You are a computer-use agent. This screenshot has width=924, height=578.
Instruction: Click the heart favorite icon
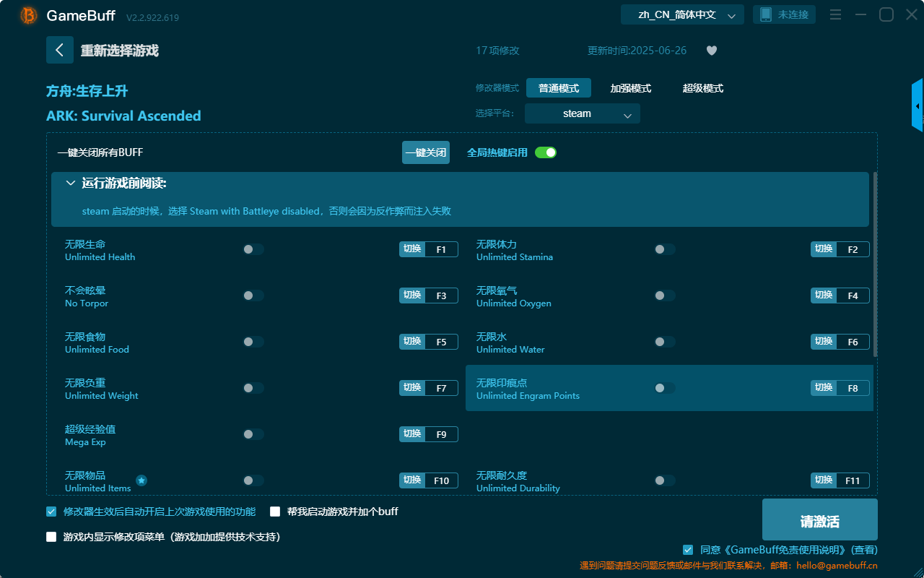coord(712,51)
